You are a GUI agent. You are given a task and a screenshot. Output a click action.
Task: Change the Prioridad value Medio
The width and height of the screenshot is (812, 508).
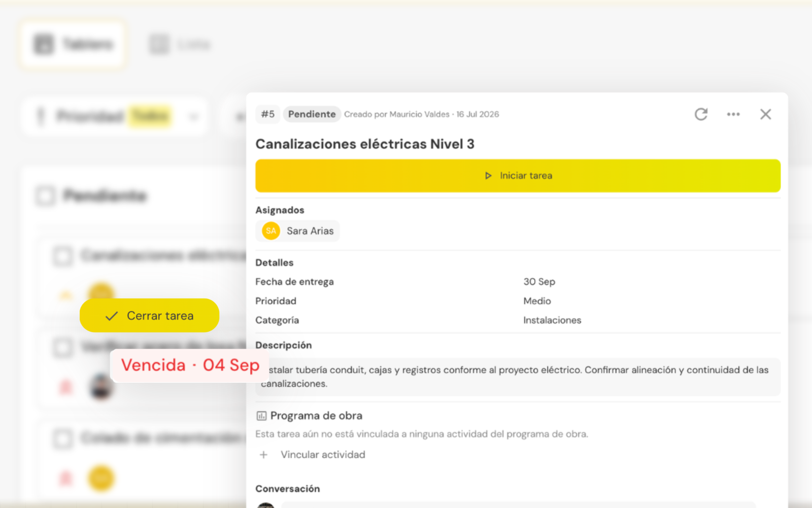[x=537, y=301]
